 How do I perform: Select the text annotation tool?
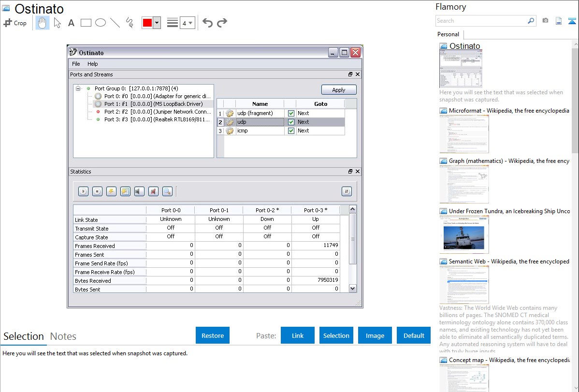click(71, 23)
